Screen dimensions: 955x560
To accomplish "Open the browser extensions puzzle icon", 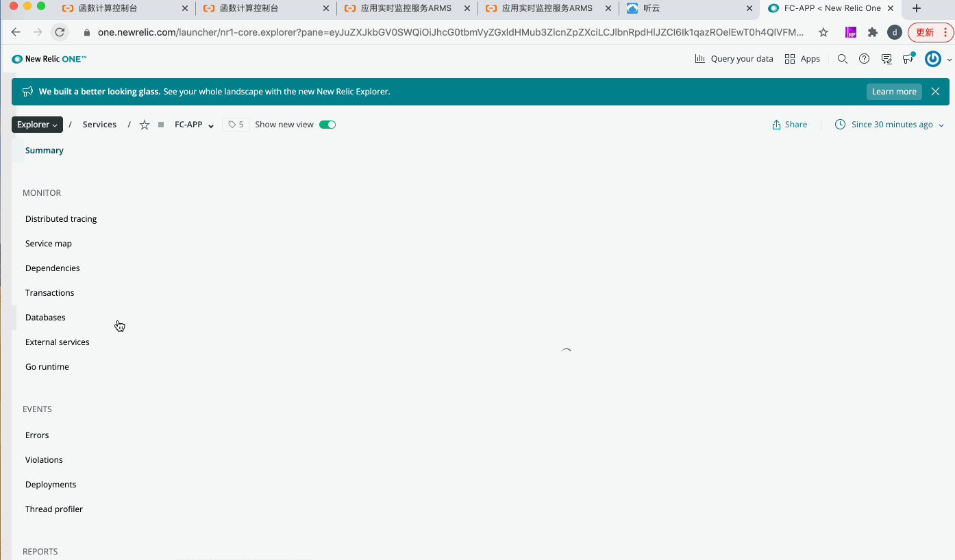I will tap(872, 32).
